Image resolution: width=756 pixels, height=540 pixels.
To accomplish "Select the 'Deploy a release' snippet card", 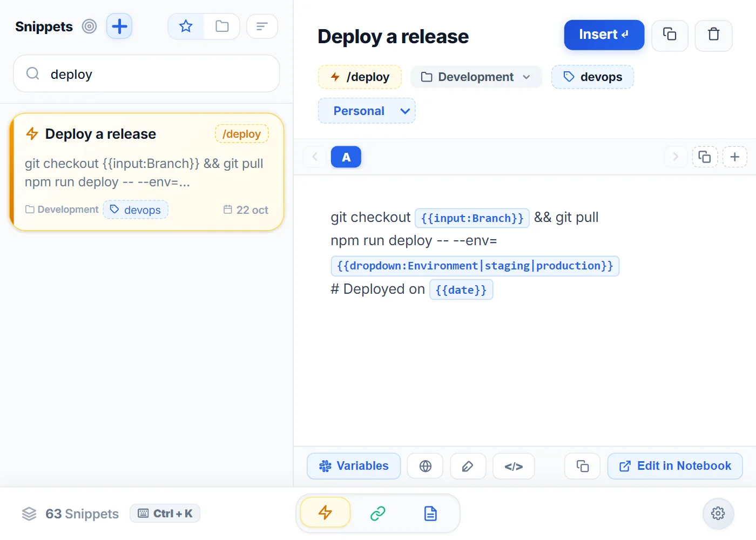I will [x=146, y=172].
